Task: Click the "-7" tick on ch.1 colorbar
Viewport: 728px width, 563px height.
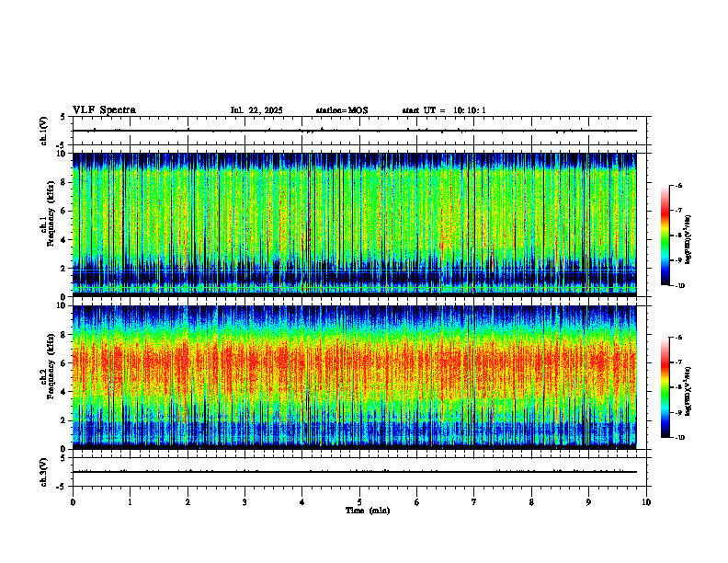Action: tap(678, 211)
